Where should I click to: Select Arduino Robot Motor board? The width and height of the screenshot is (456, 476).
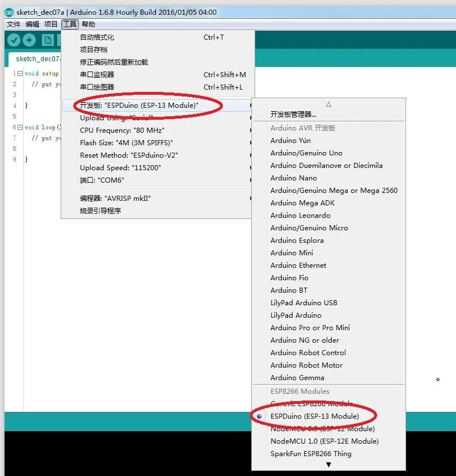pyautogui.click(x=329, y=365)
